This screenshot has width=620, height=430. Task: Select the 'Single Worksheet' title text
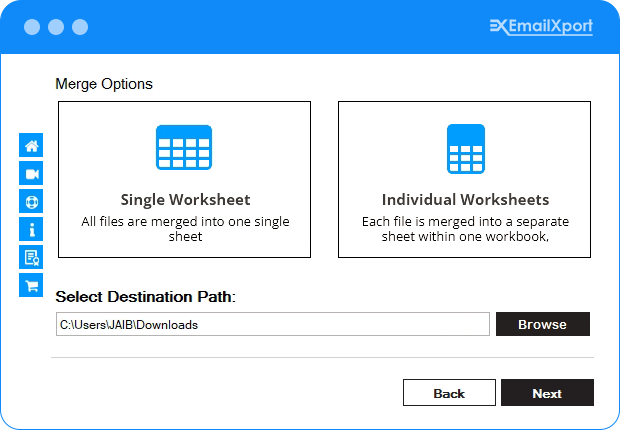(x=185, y=199)
